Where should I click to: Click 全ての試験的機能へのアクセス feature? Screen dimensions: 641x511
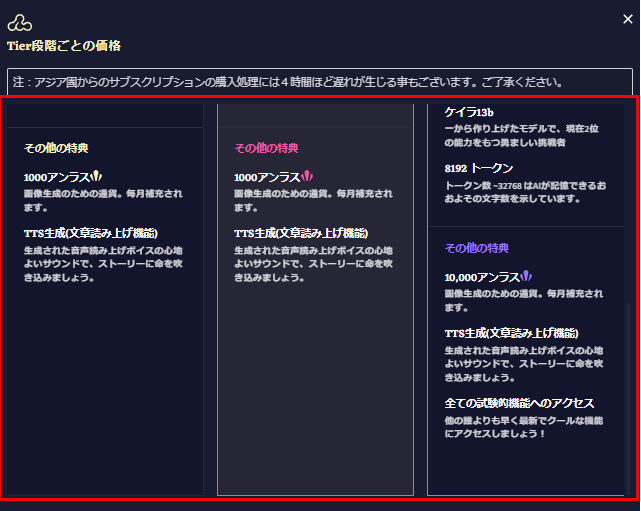pyautogui.click(x=520, y=403)
